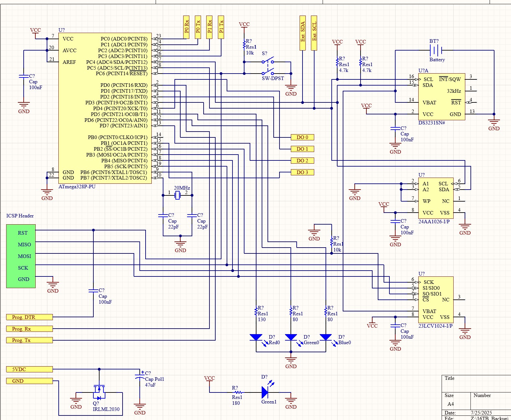Select the AVCC 100nF decoupling capacitor
511x420 pixels.
(24, 76)
